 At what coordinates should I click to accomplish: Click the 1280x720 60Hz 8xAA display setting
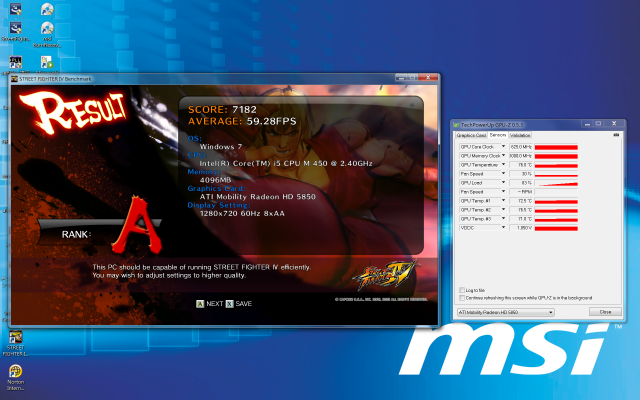pyautogui.click(x=242, y=213)
